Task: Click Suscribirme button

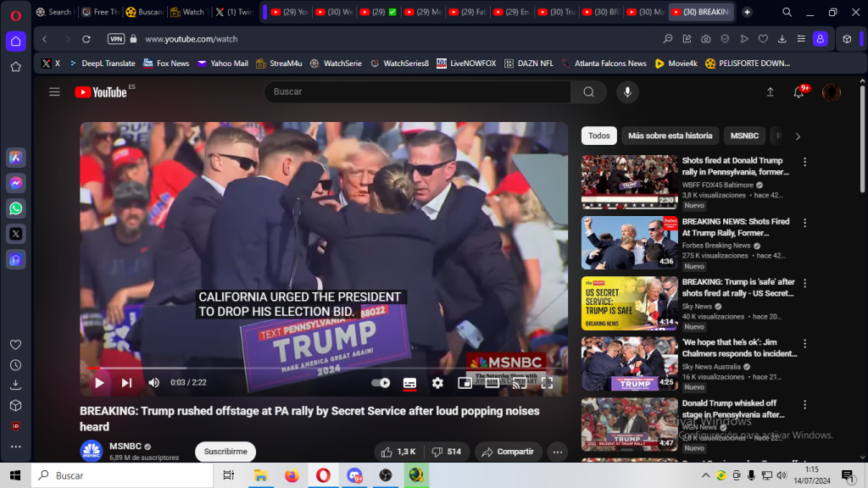Action: [x=225, y=452]
